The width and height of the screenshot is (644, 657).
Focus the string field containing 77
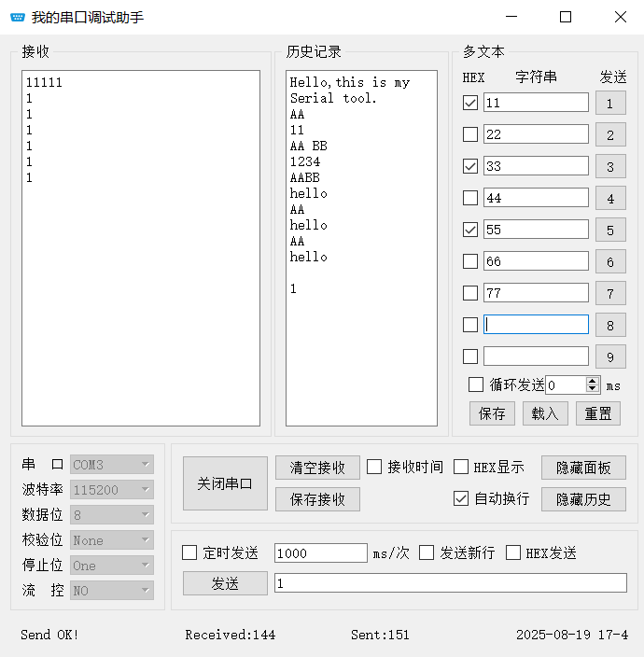(536, 293)
